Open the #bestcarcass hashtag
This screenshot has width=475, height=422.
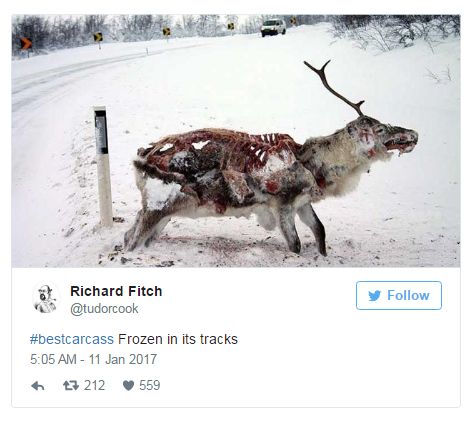click(x=72, y=339)
